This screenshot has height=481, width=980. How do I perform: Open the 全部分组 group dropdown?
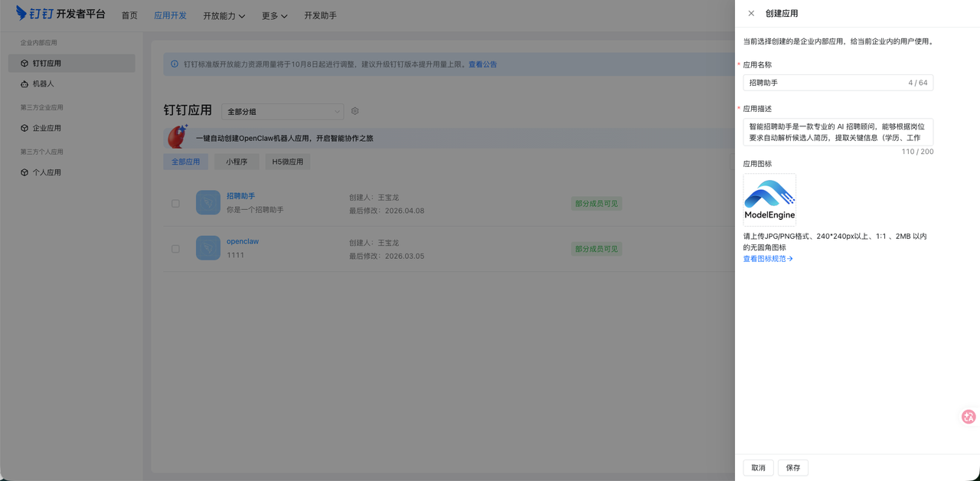tap(283, 111)
